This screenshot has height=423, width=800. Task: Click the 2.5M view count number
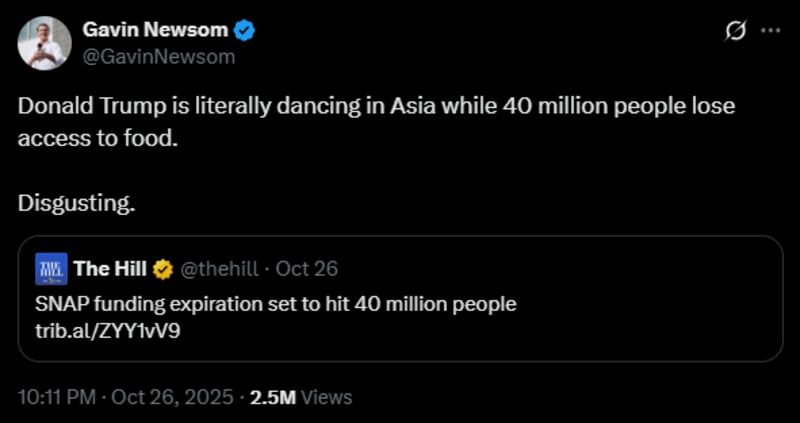pos(272,397)
